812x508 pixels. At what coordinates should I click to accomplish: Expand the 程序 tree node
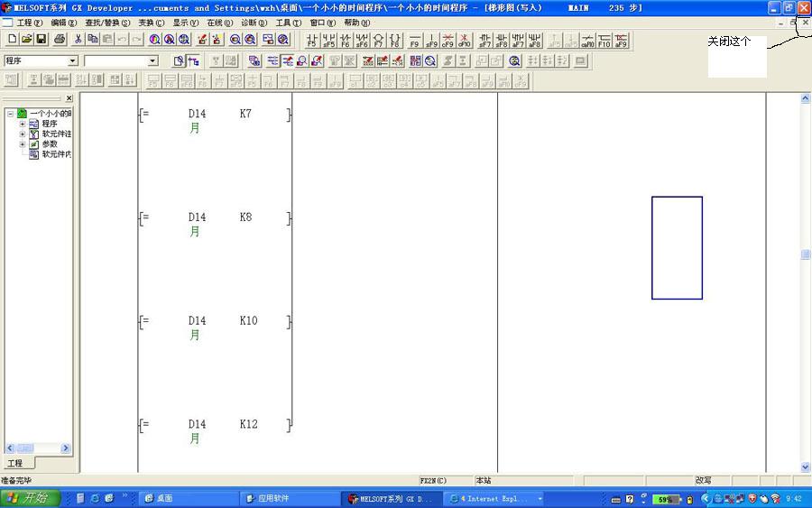point(23,124)
